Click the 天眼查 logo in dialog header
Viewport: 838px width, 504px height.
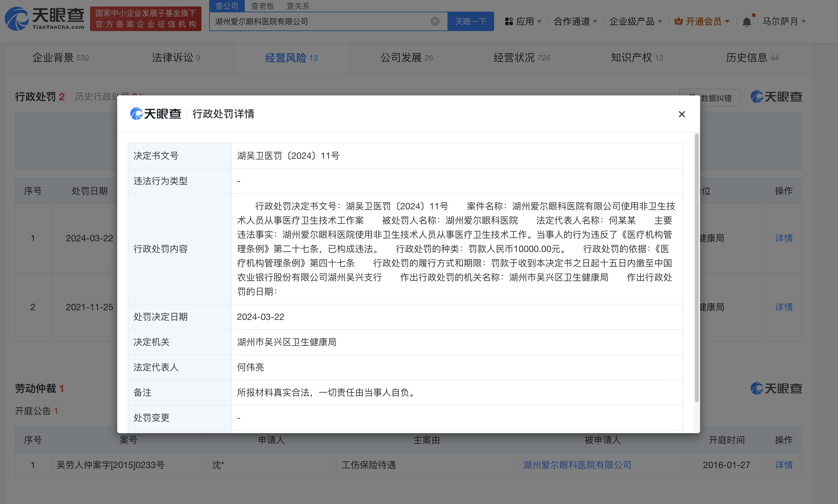click(x=155, y=114)
